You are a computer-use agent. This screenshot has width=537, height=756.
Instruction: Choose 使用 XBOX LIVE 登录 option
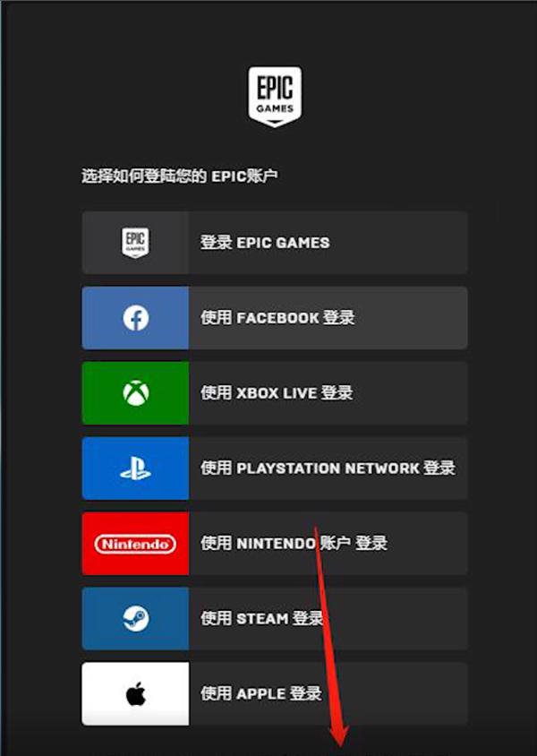(x=277, y=393)
